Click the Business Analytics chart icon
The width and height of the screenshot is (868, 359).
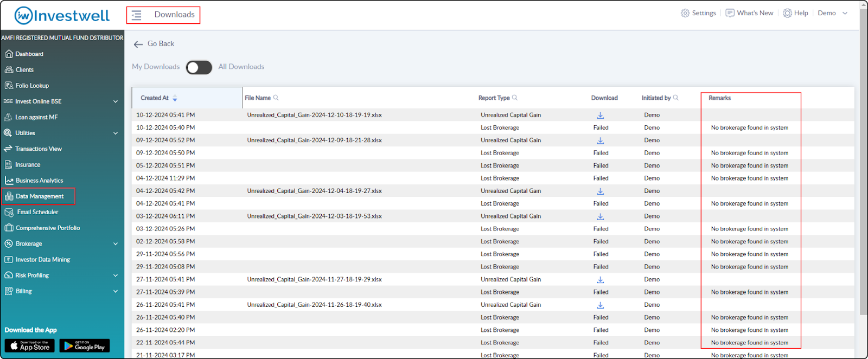pyautogui.click(x=9, y=181)
